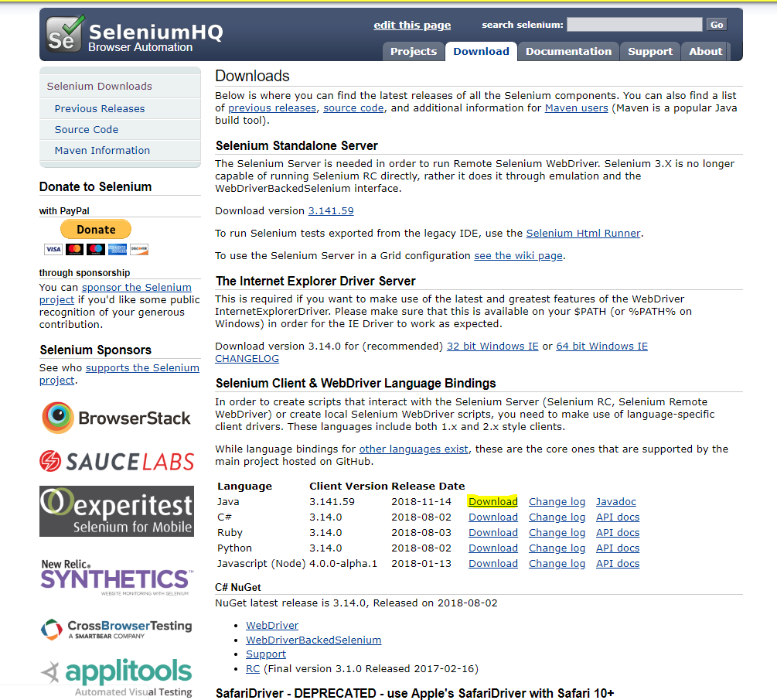Open the C# Change log link
Viewport: 777px width, 700px height.
point(557,517)
